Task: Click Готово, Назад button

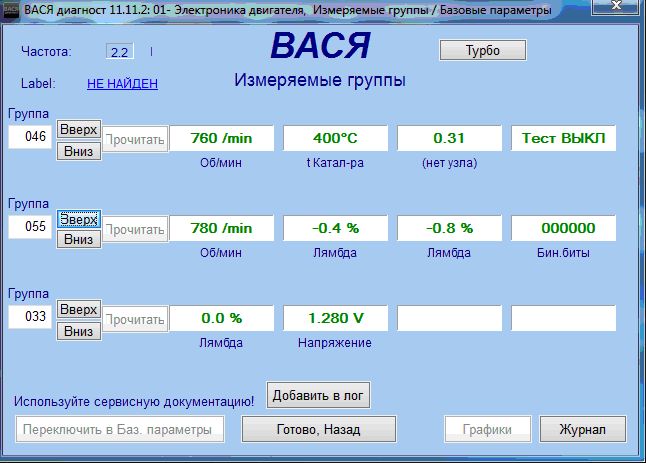Action: [x=318, y=429]
